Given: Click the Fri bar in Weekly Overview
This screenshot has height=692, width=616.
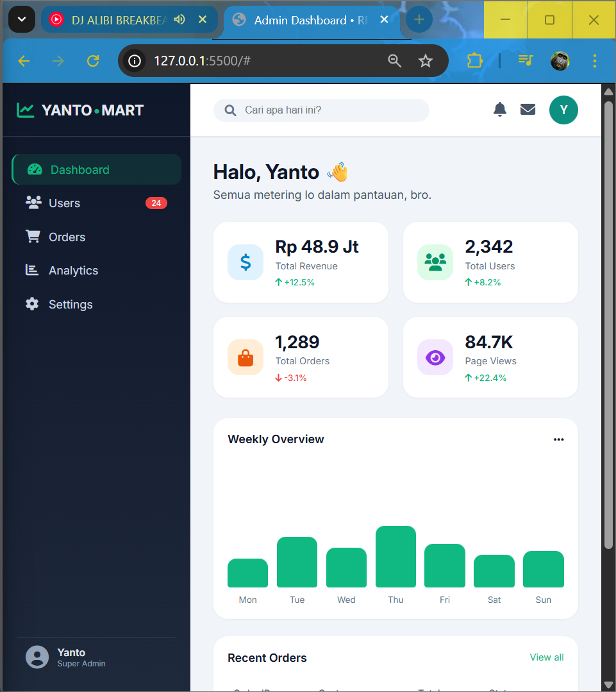Looking at the screenshot, I should (444, 566).
